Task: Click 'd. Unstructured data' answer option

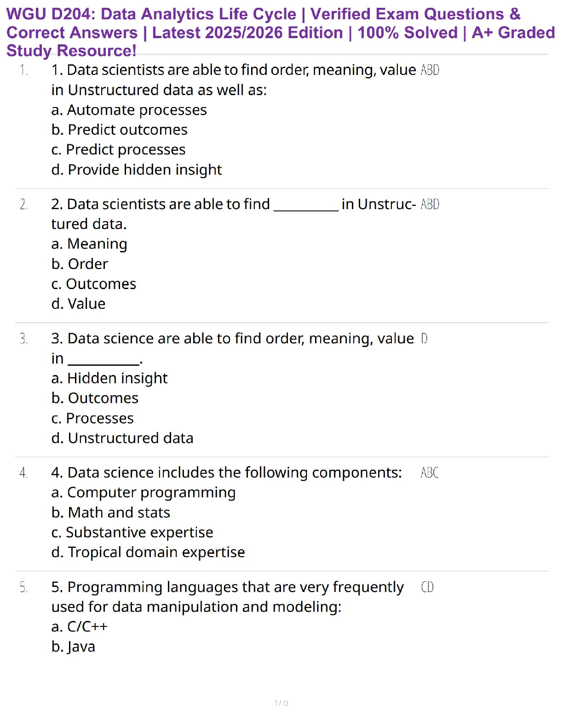Action: tap(122, 438)
